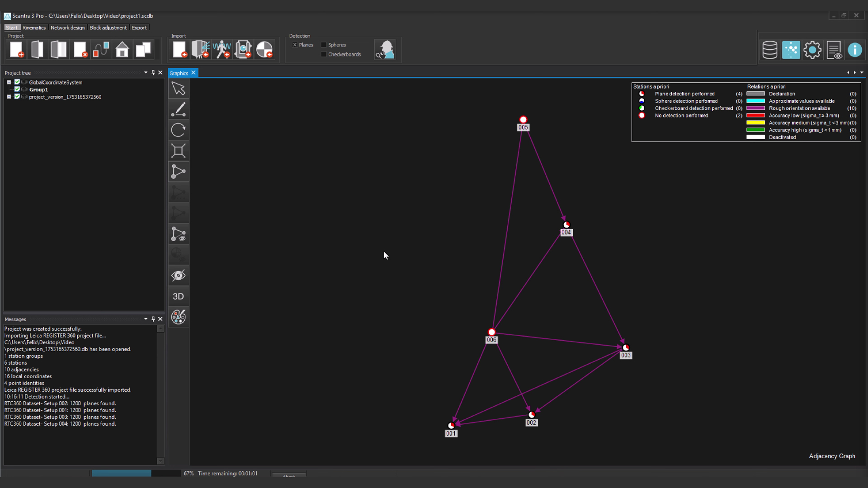
Task: Open the Block adjustment tab
Action: pos(108,28)
